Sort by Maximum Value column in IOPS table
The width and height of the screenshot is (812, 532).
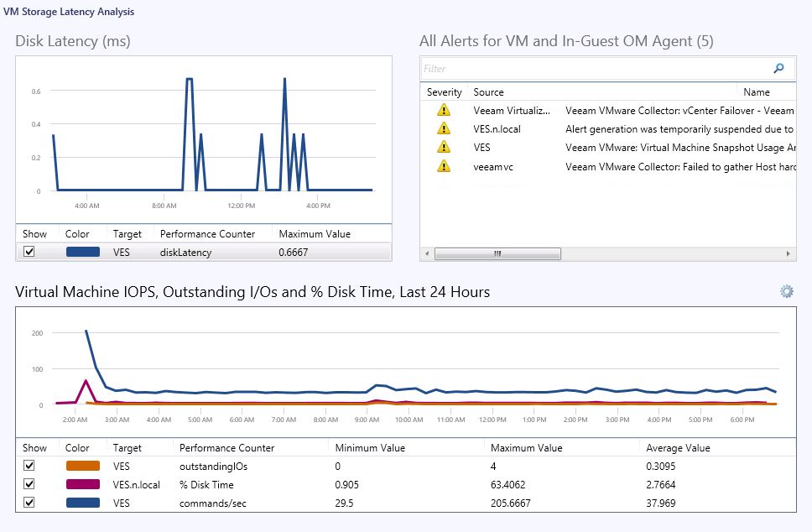[524, 448]
